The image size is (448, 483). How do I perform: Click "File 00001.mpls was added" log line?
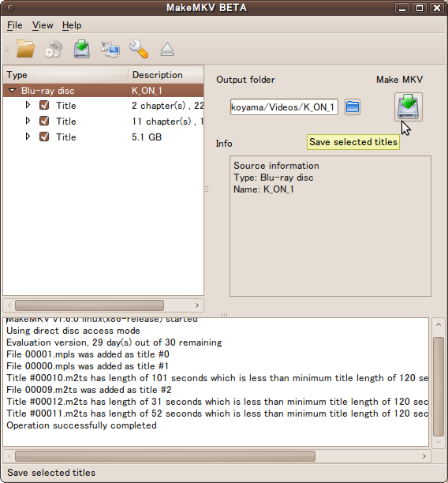[x=88, y=354]
